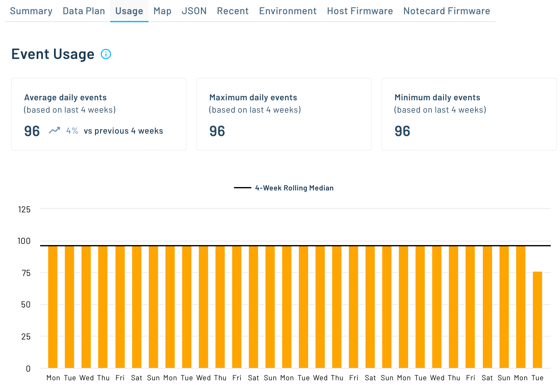Viewport: 560px width, 392px height.
Task: Click the Average daily events card
Action: [98, 114]
